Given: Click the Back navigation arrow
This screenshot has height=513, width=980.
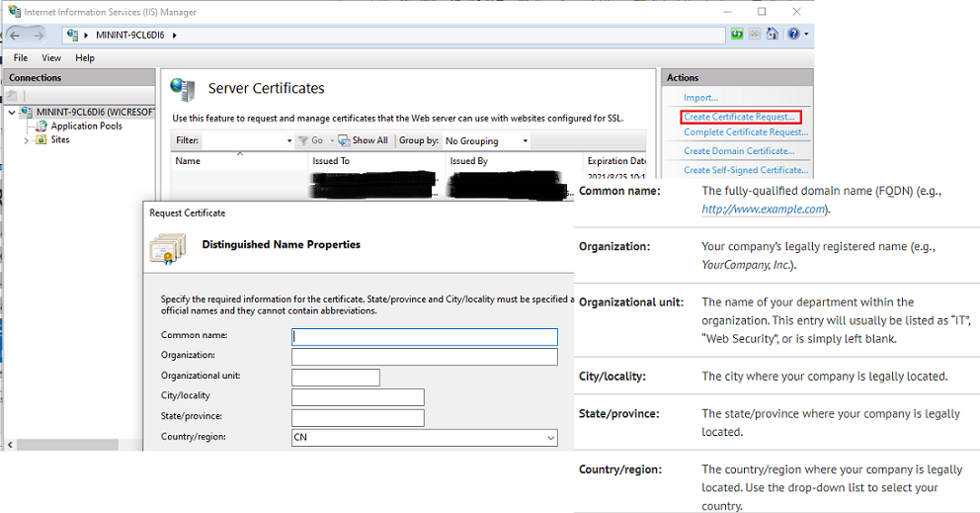Looking at the screenshot, I should (15, 35).
